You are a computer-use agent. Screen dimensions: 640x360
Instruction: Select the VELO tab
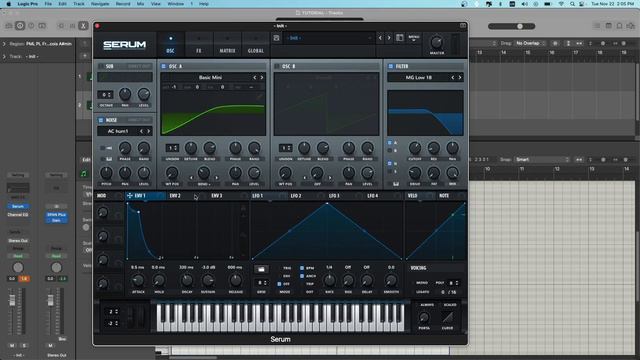pyautogui.click(x=413, y=196)
